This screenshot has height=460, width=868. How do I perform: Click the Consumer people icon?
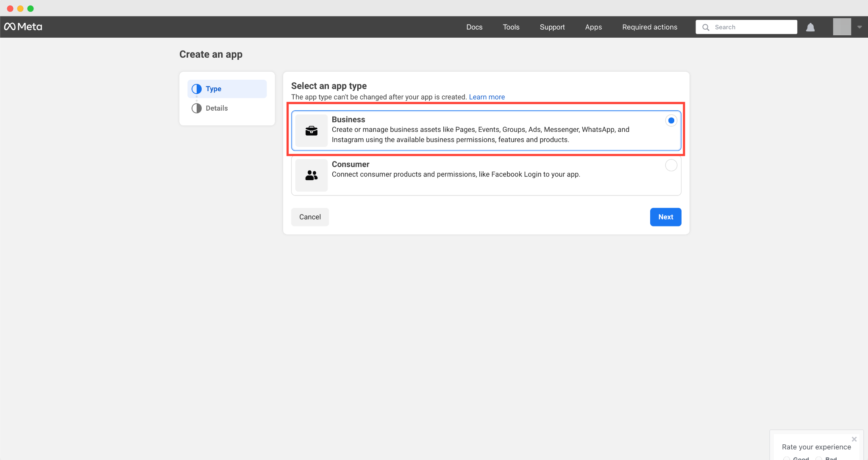pos(312,175)
